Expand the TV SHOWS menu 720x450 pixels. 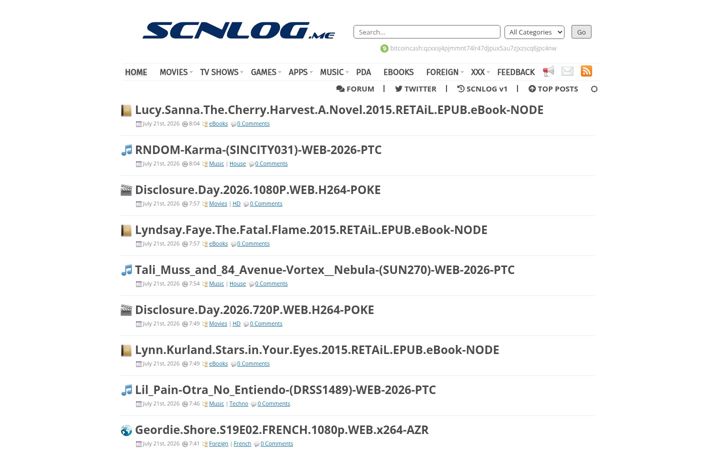pos(221,72)
